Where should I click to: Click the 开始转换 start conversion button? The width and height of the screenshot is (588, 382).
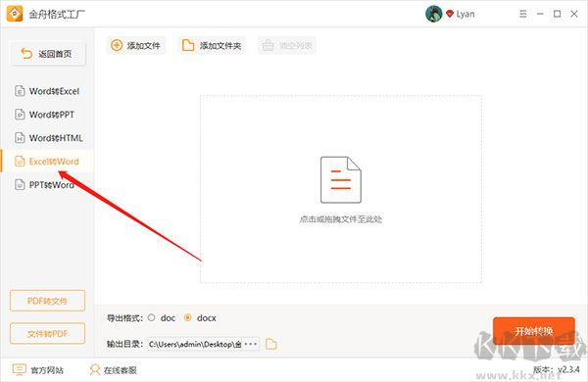point(534,331)
